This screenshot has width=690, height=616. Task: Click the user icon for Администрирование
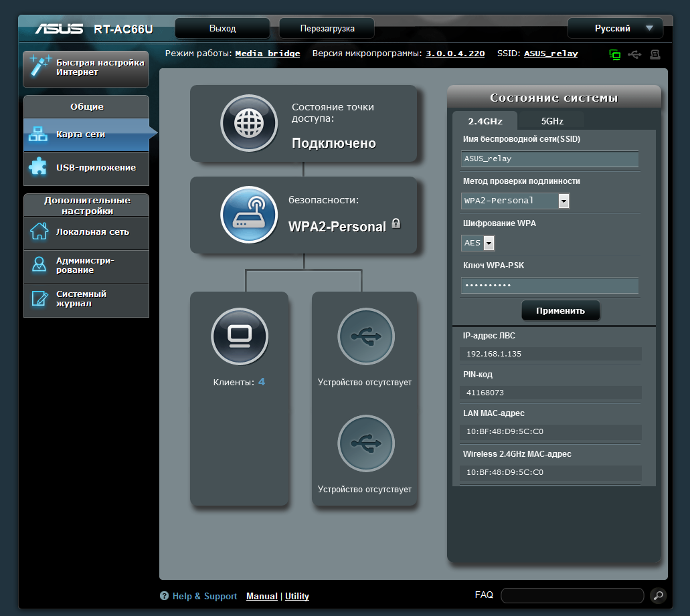point(39,265)
